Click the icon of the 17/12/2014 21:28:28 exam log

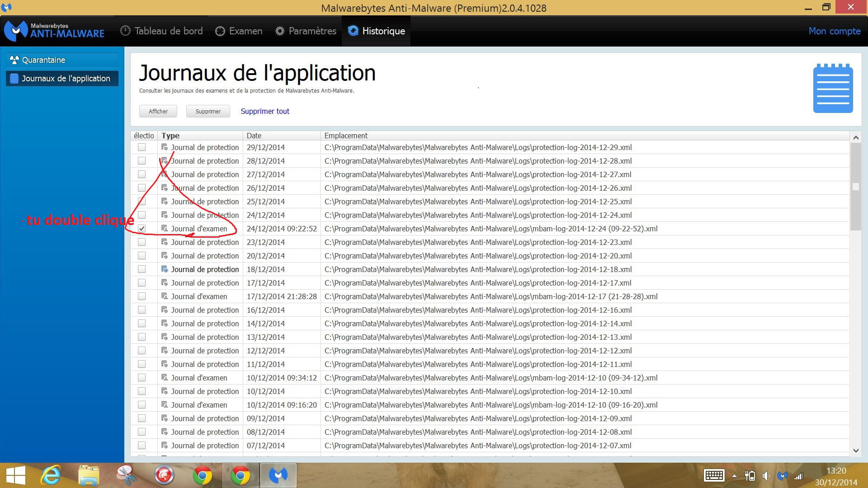coord(165,296)
